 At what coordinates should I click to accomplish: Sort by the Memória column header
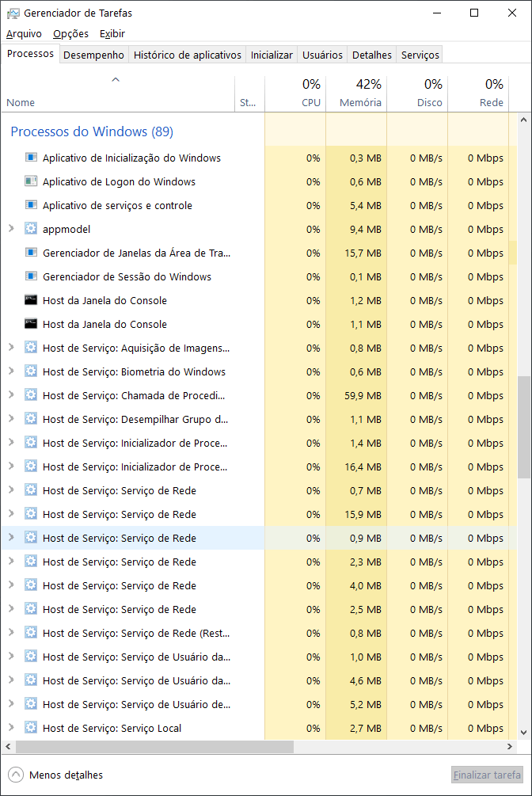click(x=356, y=93)
